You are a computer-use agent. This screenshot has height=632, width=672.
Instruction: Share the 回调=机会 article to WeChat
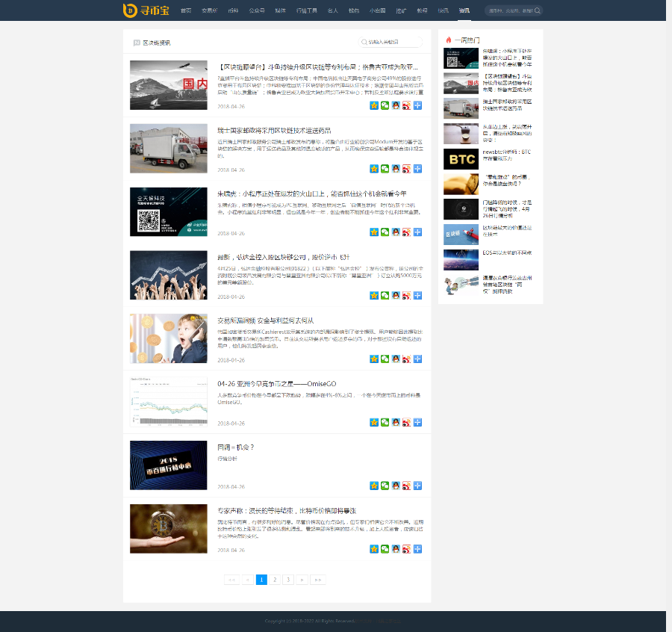click(385, 486)
